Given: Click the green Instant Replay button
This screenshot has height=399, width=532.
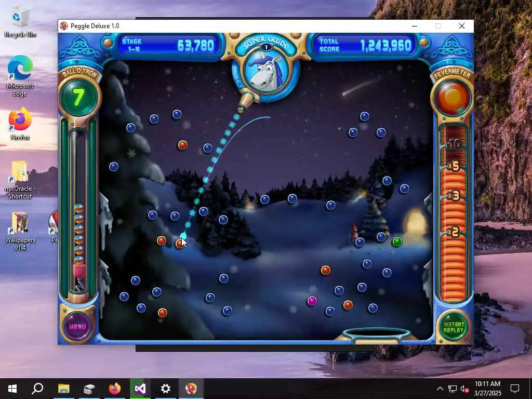Looking at the screenshot, I should tap(453, 327).
